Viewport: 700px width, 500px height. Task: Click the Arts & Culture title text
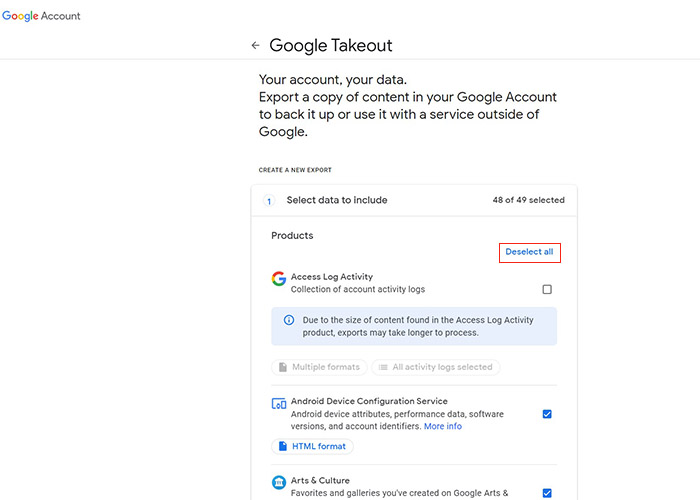(320, 480)
